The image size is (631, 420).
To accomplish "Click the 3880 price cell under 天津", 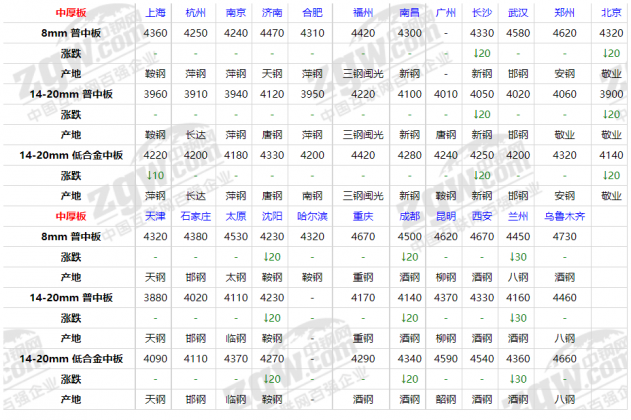I will (x=155, y=297).
